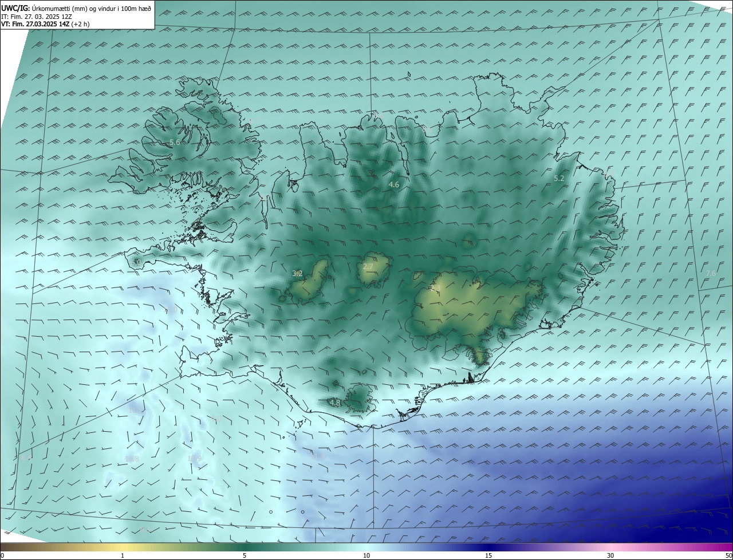The width and height of the screenshot is (733, 560).
Task: Click the 4.8 value near the south coast
Action: [335, 403]
